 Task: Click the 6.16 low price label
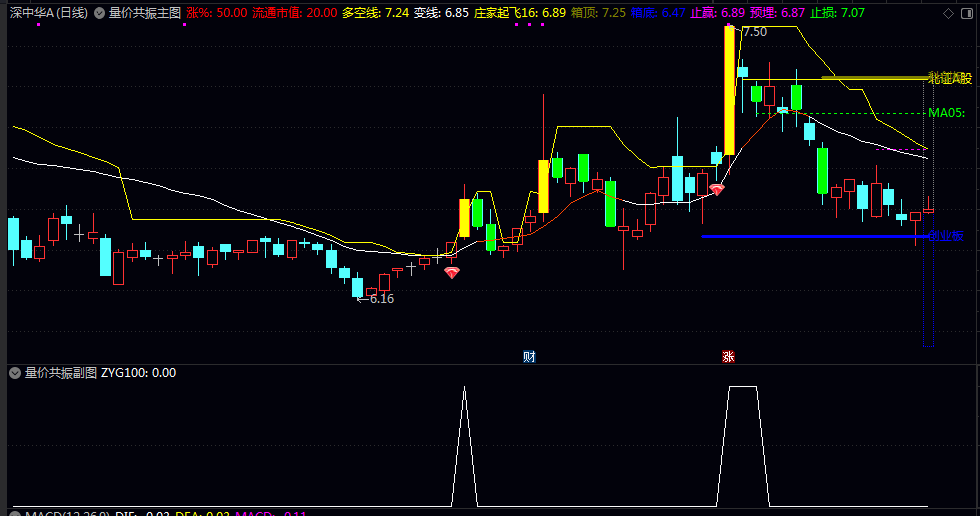(381, 299)
